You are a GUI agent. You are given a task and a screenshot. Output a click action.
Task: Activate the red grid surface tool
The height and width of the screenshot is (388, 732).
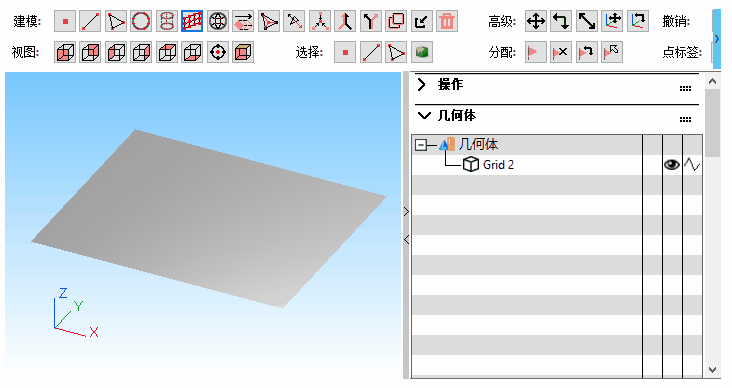click(x=192, y=21)
